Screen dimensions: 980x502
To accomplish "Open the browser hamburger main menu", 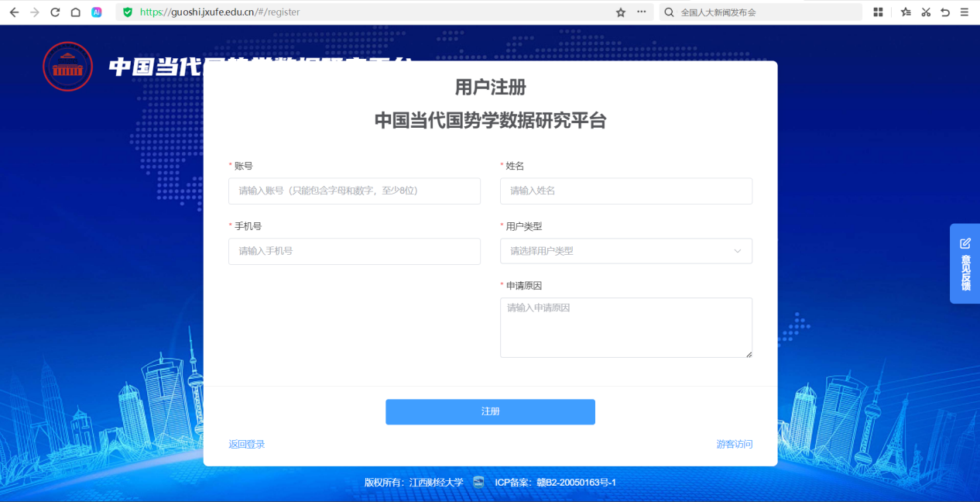I will [x=964, y=12].
